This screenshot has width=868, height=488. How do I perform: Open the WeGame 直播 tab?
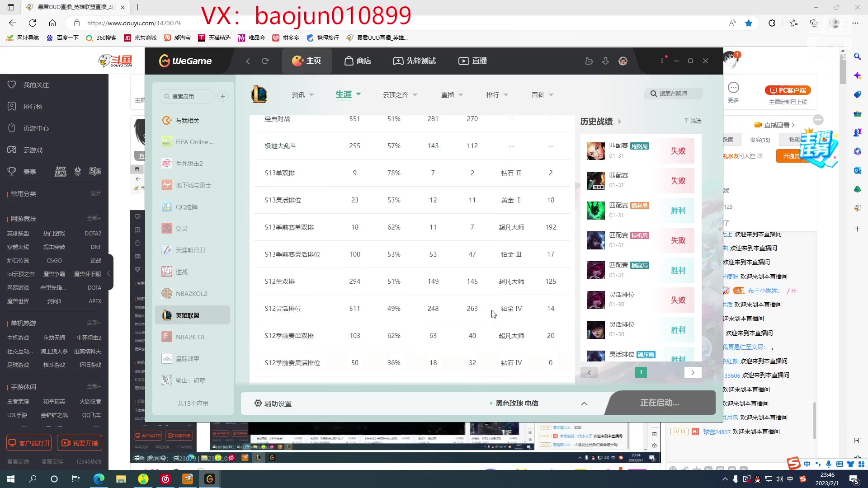[472, 61]
